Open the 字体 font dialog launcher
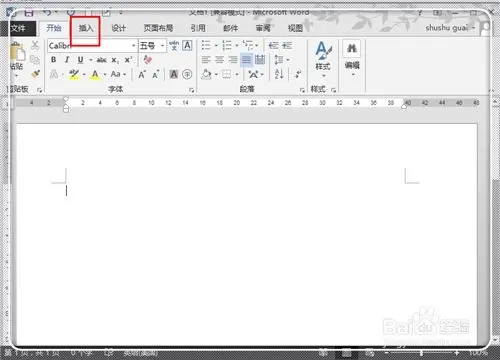Viewport: 500px width, 360px height. click(192, 90)
